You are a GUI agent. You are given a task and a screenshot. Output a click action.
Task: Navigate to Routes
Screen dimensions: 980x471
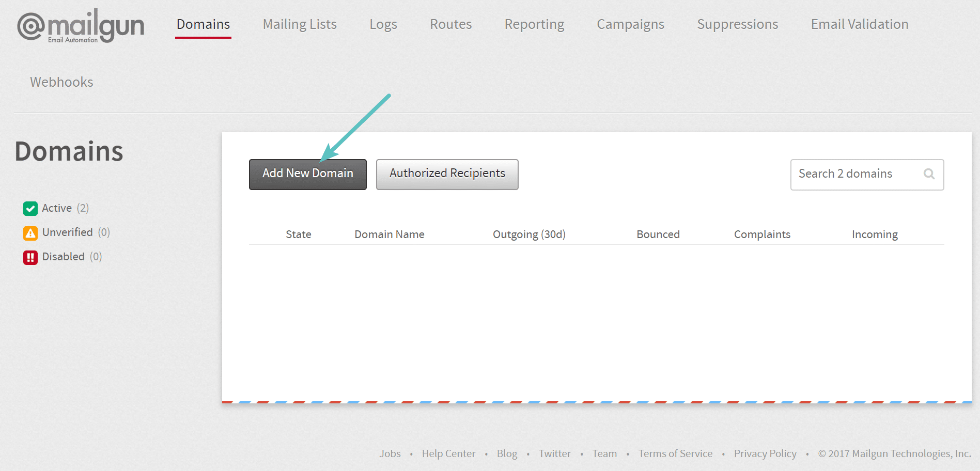pos(450,24)
